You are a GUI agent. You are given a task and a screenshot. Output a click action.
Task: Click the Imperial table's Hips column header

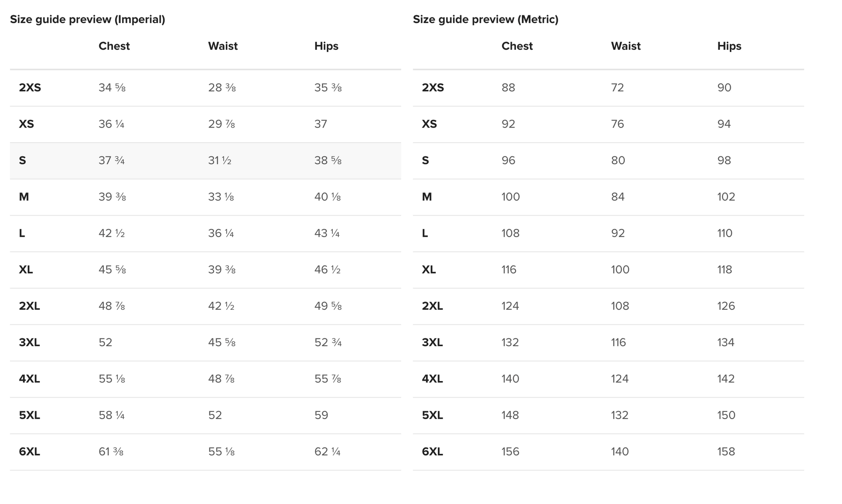(x=326, y=46)
